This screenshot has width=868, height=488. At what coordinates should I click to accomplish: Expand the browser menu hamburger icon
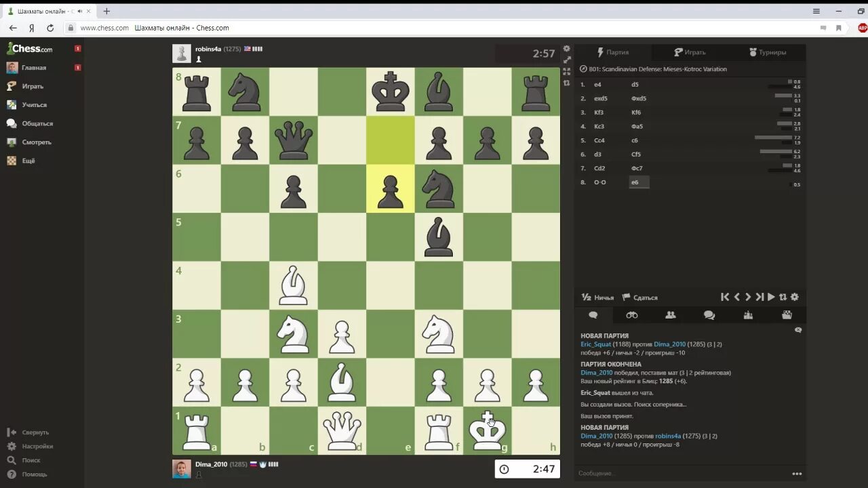(x=816, y=11)
